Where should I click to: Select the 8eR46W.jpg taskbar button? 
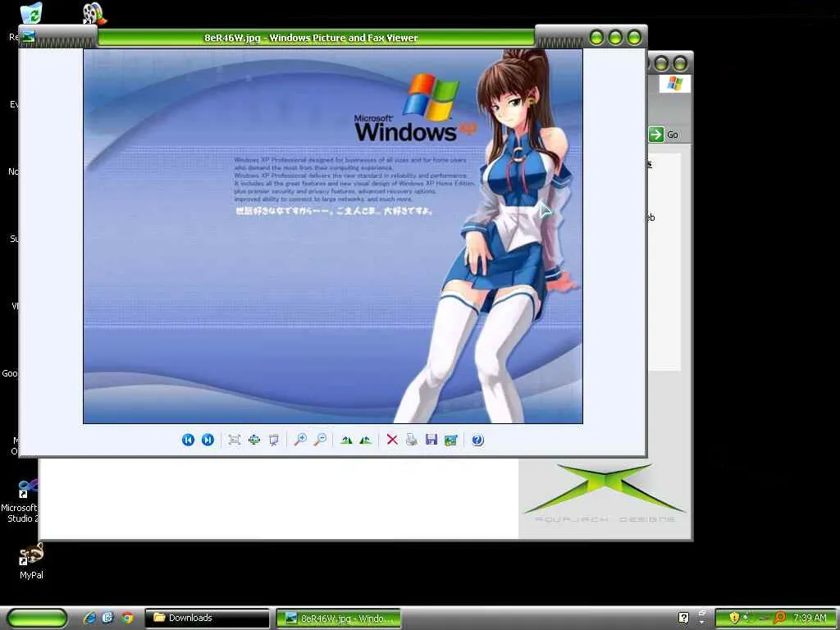click(339, 619)
